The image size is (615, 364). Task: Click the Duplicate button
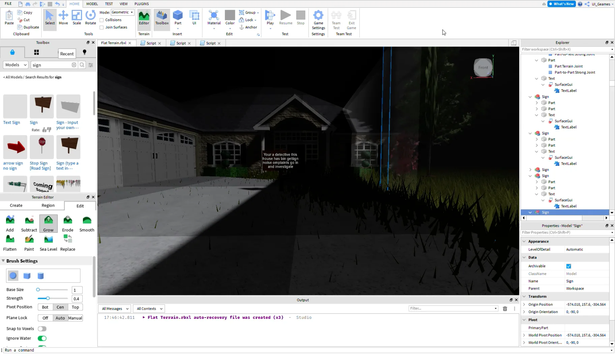point(28,27)
